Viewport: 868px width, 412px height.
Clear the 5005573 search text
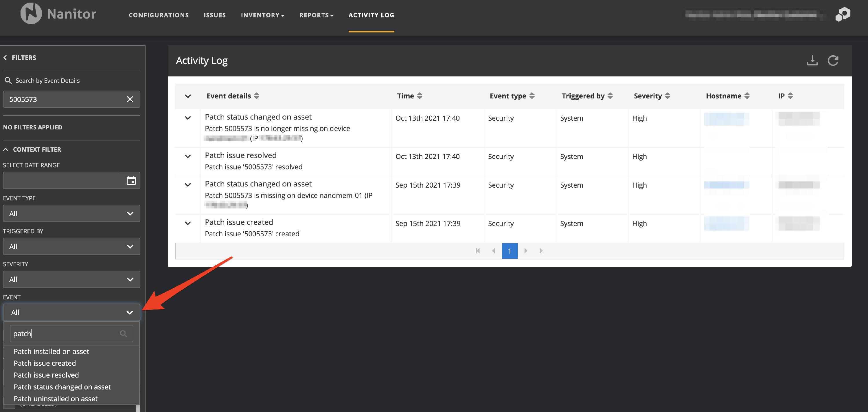(130, 99)
